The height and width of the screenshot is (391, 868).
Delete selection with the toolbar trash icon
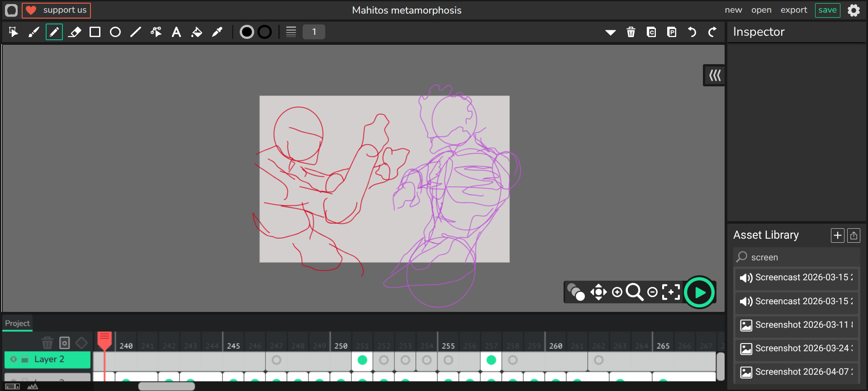[631, 32]
